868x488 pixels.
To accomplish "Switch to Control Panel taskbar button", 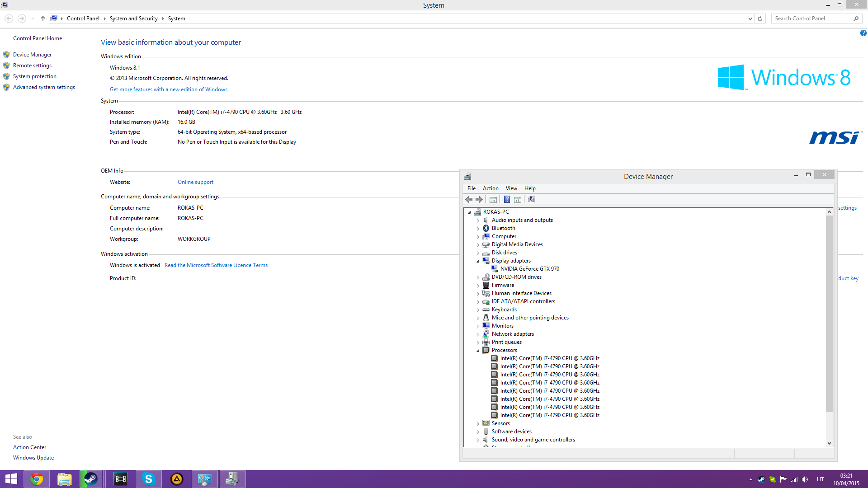I will pos(204,479).
